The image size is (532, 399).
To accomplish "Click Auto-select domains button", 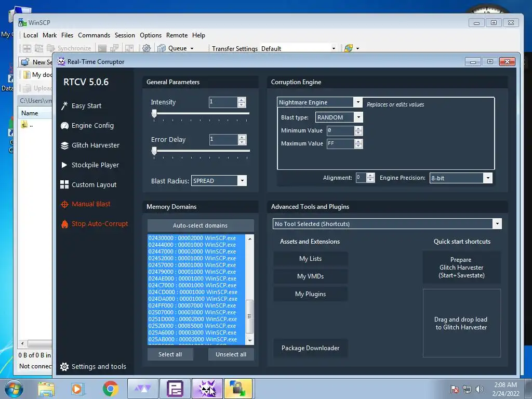I will [201, 225].
